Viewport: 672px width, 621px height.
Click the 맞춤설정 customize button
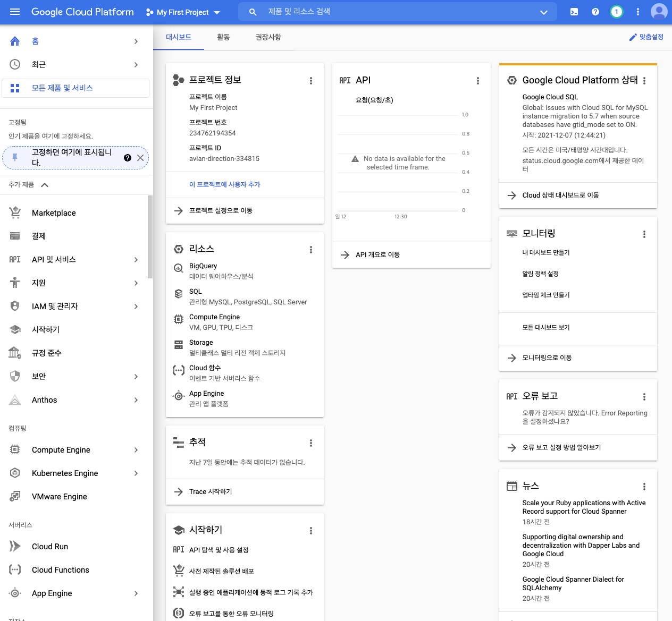click(646, 37)
